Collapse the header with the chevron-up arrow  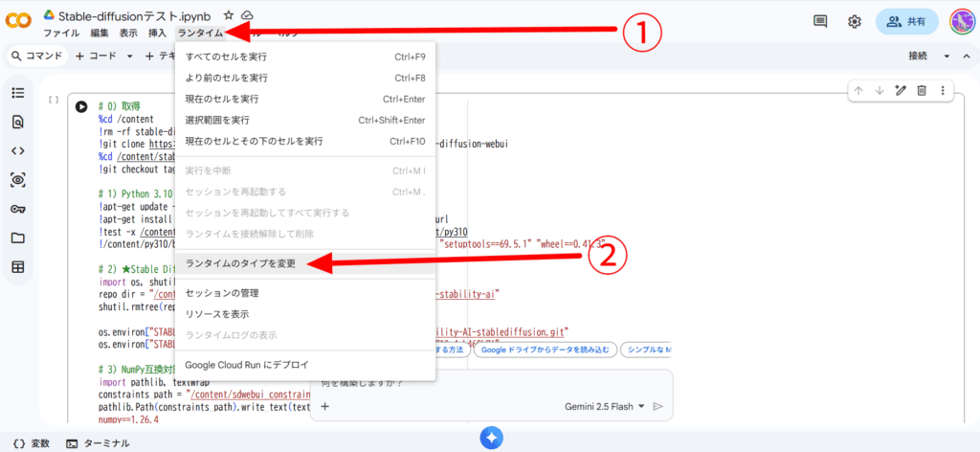(968, 56)
